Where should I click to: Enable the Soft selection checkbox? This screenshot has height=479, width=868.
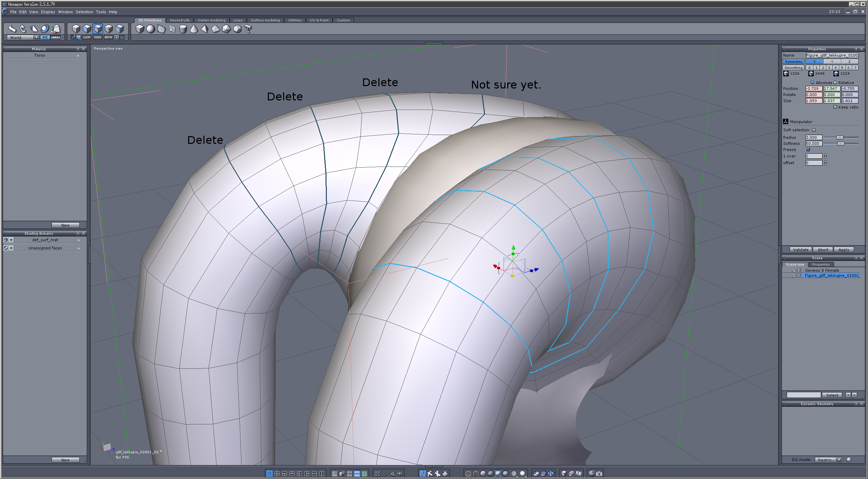[814, 130]
